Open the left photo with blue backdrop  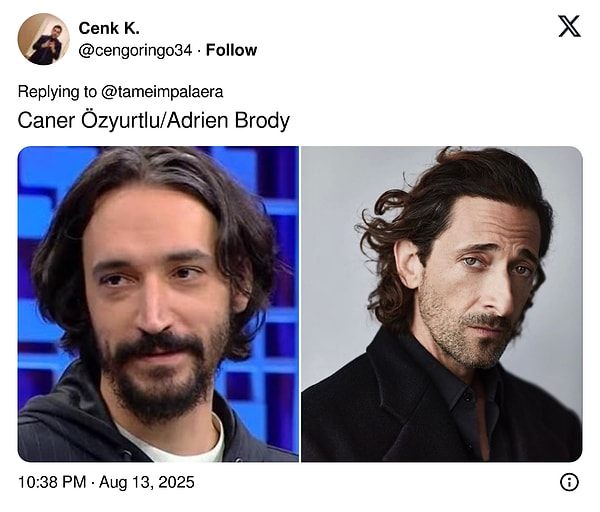click(158, 304)
